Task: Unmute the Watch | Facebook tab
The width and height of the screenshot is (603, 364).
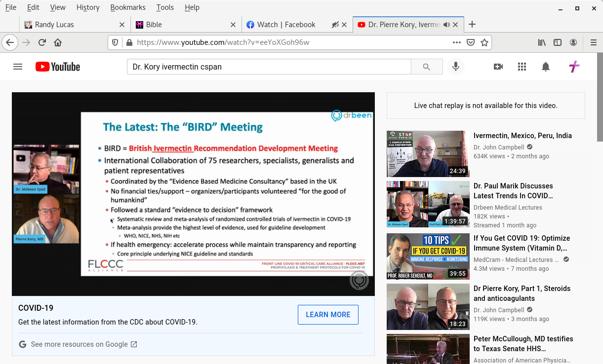Action: 335,25
